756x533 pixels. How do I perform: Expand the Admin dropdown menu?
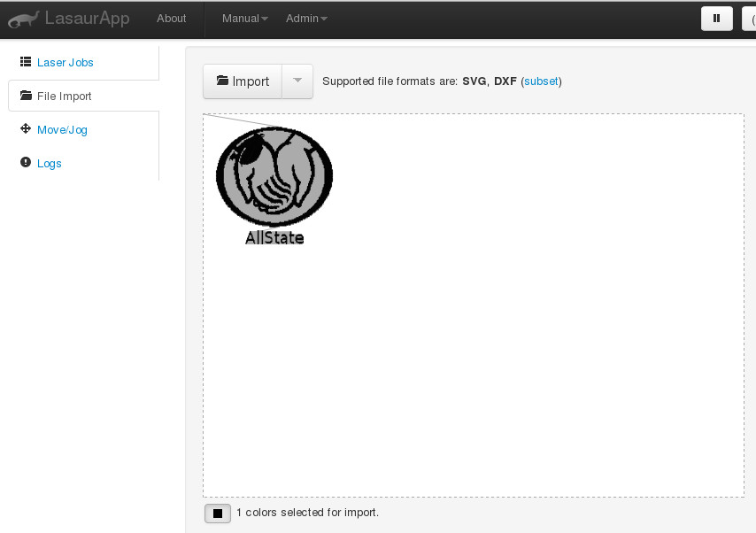(306, 19)
